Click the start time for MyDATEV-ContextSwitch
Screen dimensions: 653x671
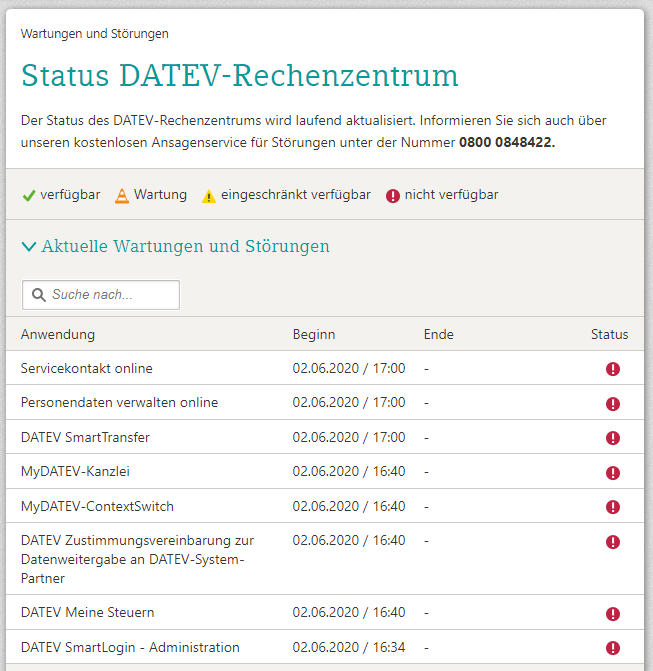349,506
